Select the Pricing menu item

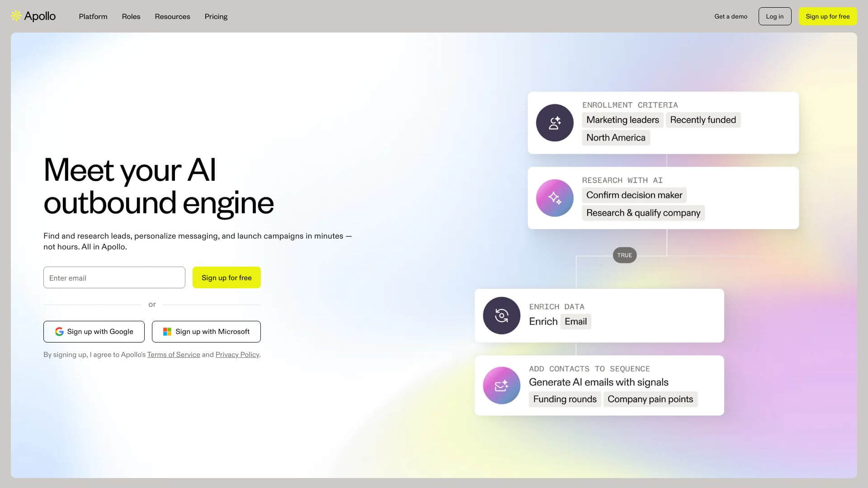[x=216, y=16]
